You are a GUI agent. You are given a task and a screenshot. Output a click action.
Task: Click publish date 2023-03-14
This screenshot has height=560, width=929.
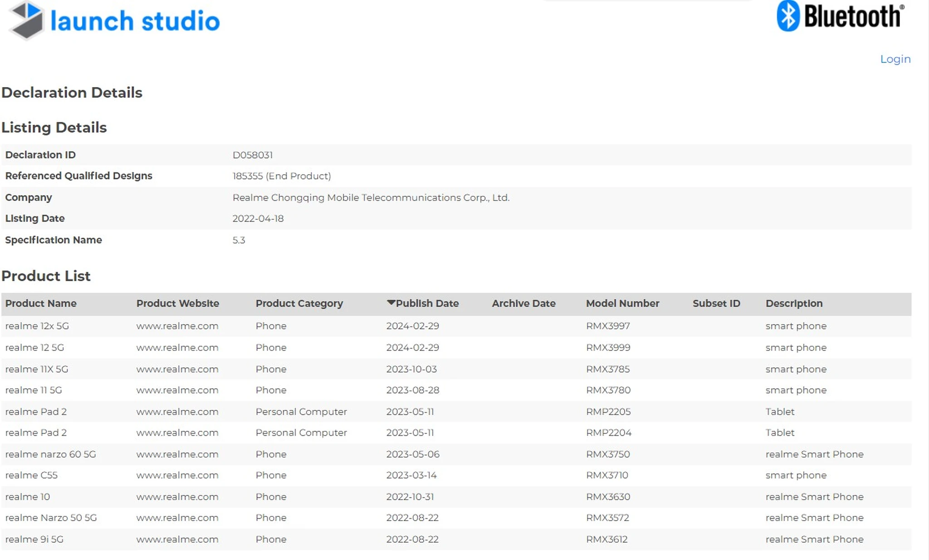click(411, 475)
